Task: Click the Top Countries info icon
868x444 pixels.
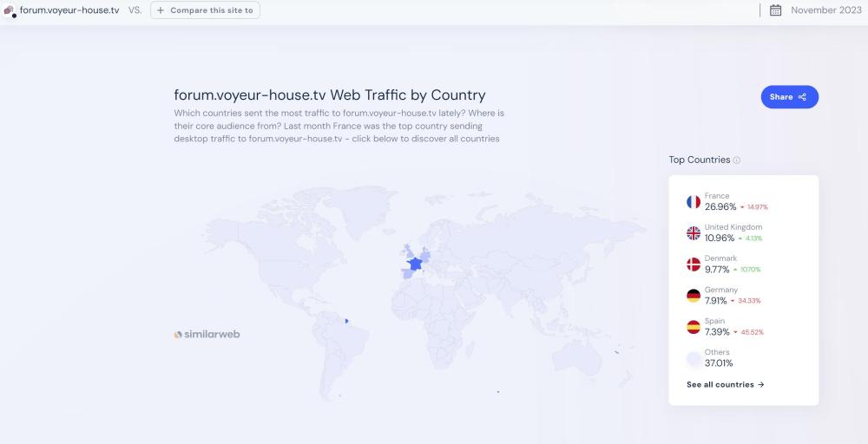Action: point(737,160)
